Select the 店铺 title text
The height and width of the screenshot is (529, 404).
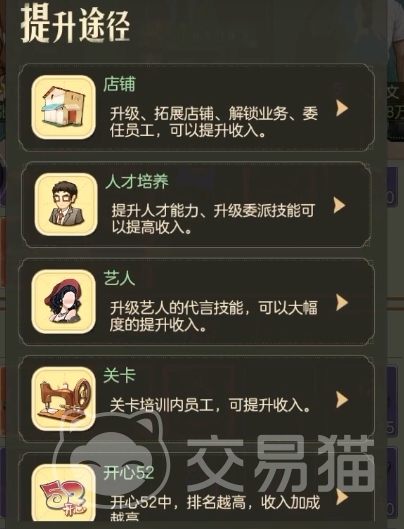tap(119, 84)
